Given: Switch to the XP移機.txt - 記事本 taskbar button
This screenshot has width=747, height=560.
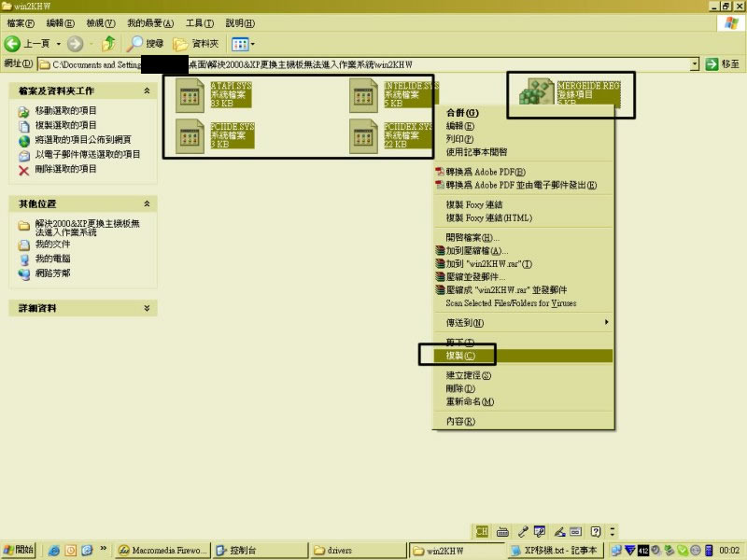Looking at the screenshot, I should click(x=555, y=551).
